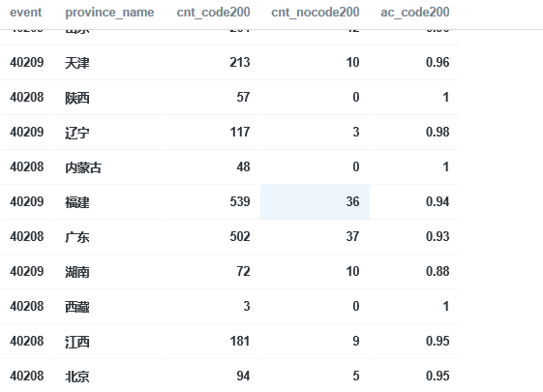The width and height of the screenshot is (543, 392).
Task: Select the 天津 province cell
Action: [110, 63]
